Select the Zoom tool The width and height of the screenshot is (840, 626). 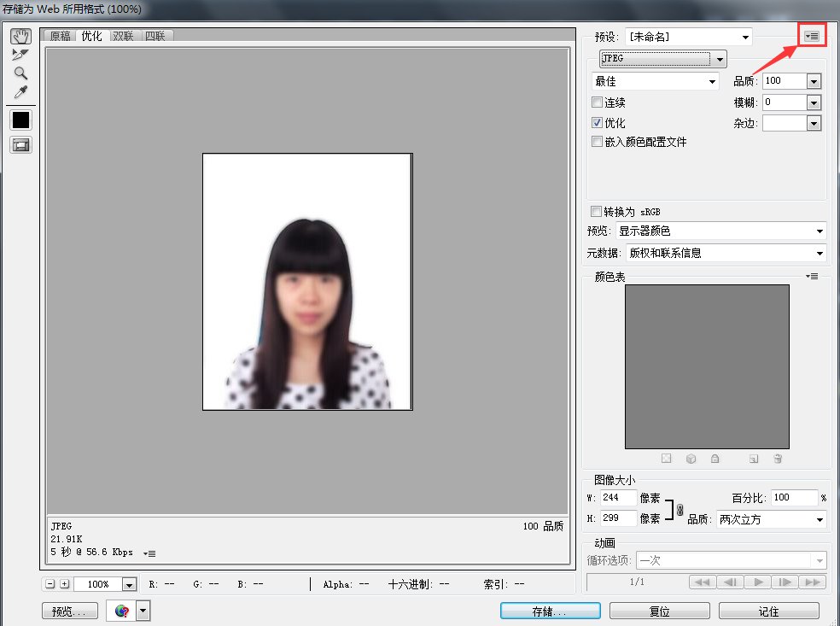[x=20, y=73]
